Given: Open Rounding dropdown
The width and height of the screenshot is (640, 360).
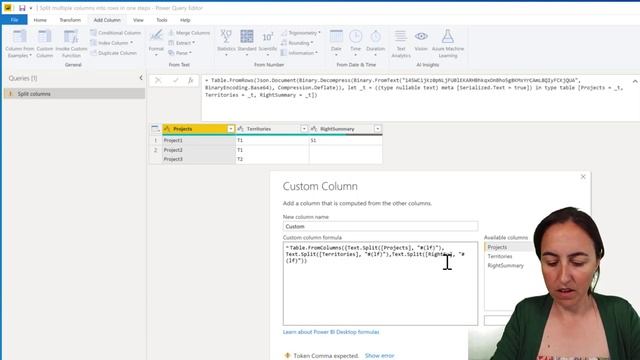Looking at the screenshot, I should 297,43.
